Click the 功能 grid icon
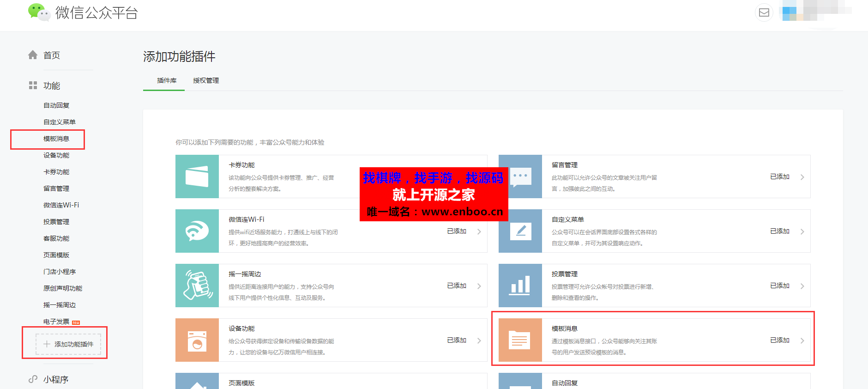Viewport: 868px width, 389px height. point(33,85)
